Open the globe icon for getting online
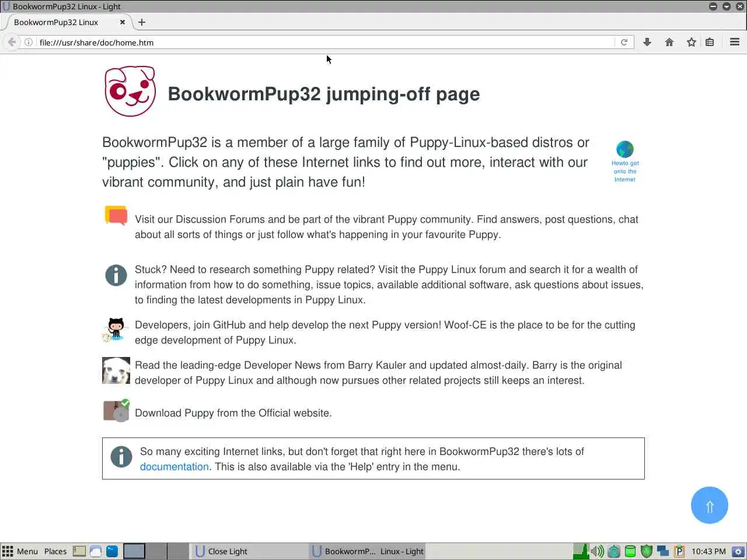747x560 pixels. tap(624, 149)
